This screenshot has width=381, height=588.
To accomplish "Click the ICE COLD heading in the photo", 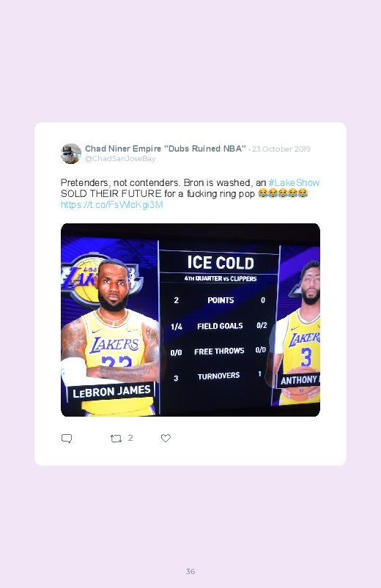I will pos(221,262).
